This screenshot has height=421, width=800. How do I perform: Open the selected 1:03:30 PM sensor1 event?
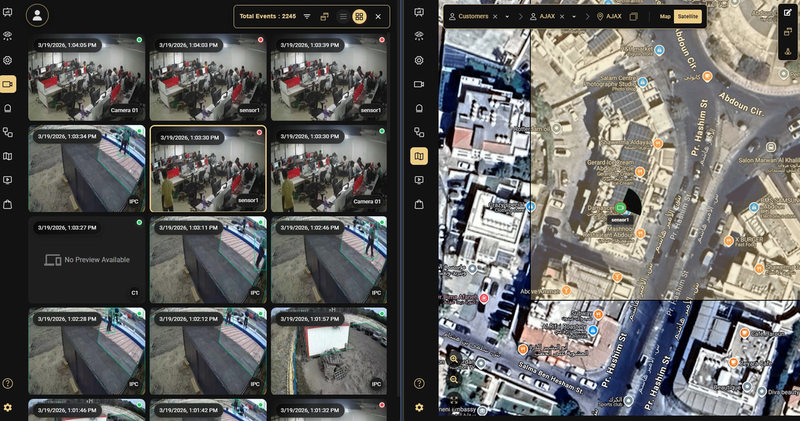coord(208,168)
